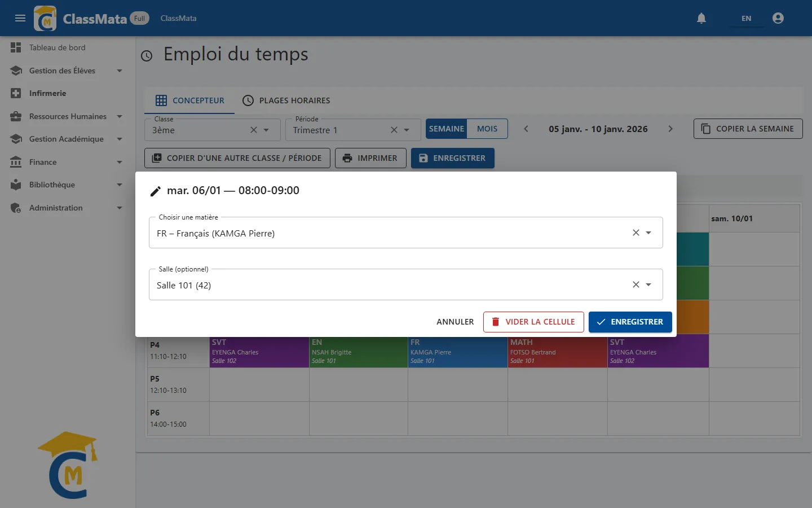812x508 pixels.
Task: Switch to the Plages horaires tab
Action: [286, 100]
